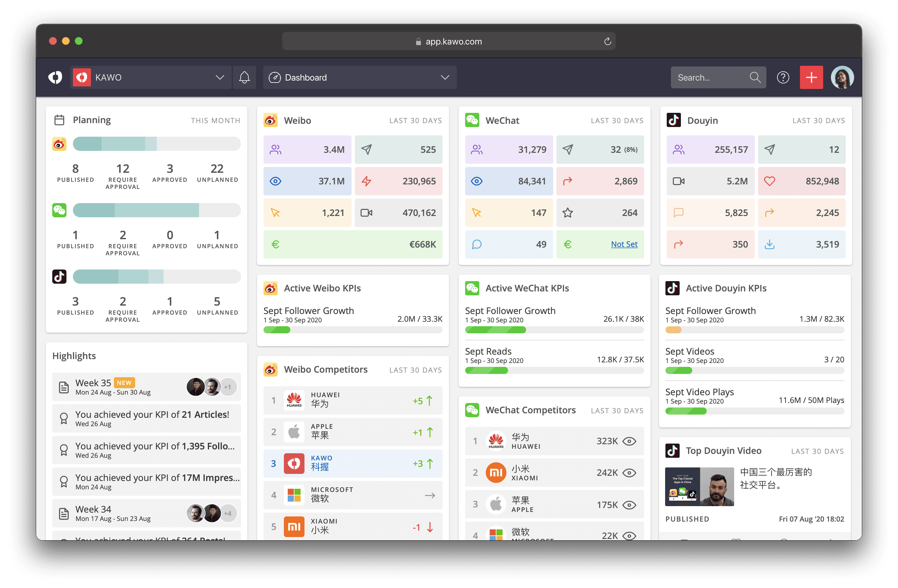This screenshot has width=898, height=588.
Task: Click the notifications bell icon
Action: click(x=244, y=78)
